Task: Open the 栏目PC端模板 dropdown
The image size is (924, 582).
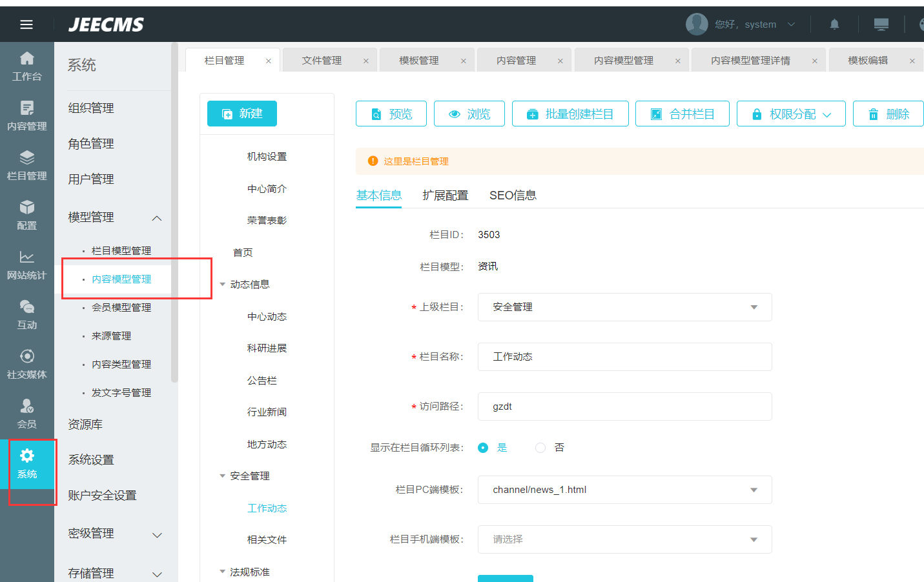Action: (x=624, y=490)
